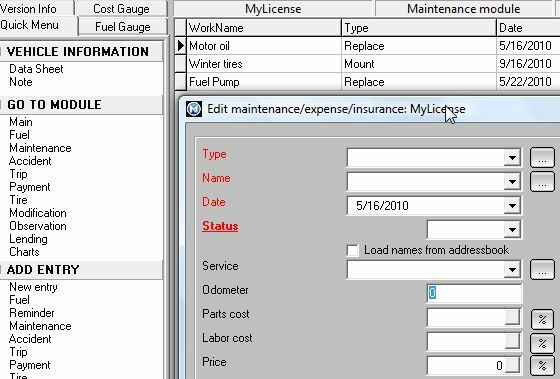The height and width of the screenshot is (379, 560).
Task: Click the small button in Parts cost field
Action: (512, 317)
